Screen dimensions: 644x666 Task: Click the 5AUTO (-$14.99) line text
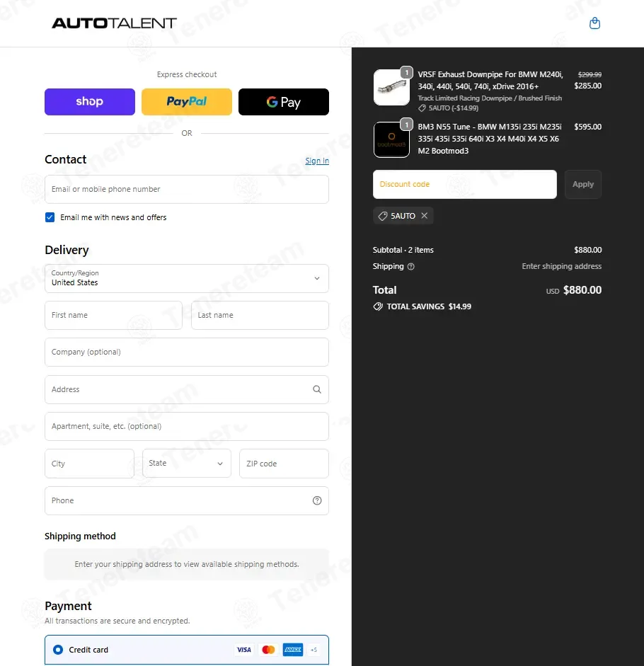pos(453,108)
